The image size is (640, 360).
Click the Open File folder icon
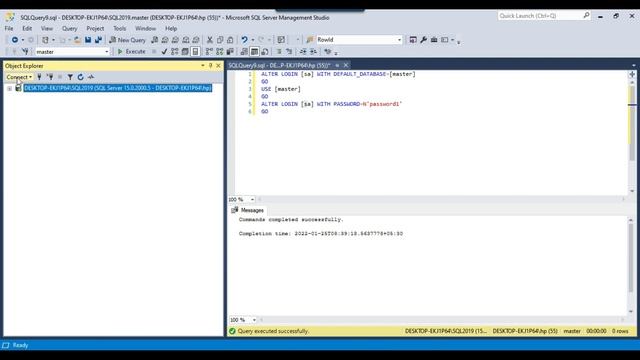point(77,40)
